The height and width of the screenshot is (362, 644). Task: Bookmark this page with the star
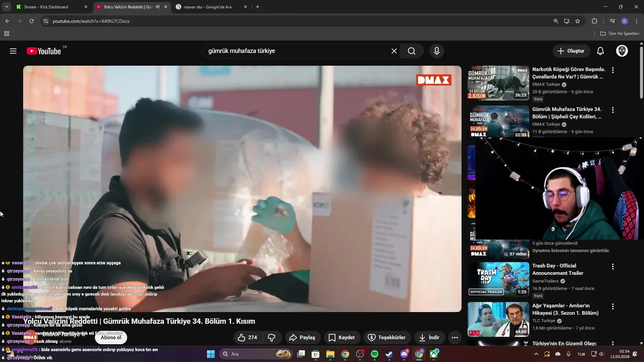pos(578,21)
